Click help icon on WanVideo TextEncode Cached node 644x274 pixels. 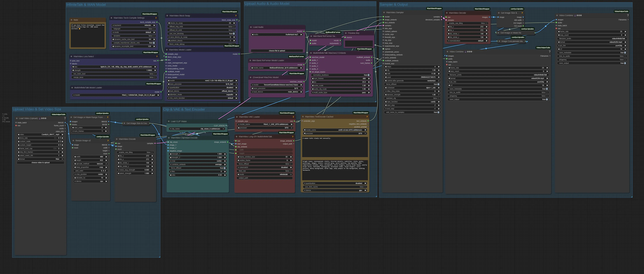point(367,117)
